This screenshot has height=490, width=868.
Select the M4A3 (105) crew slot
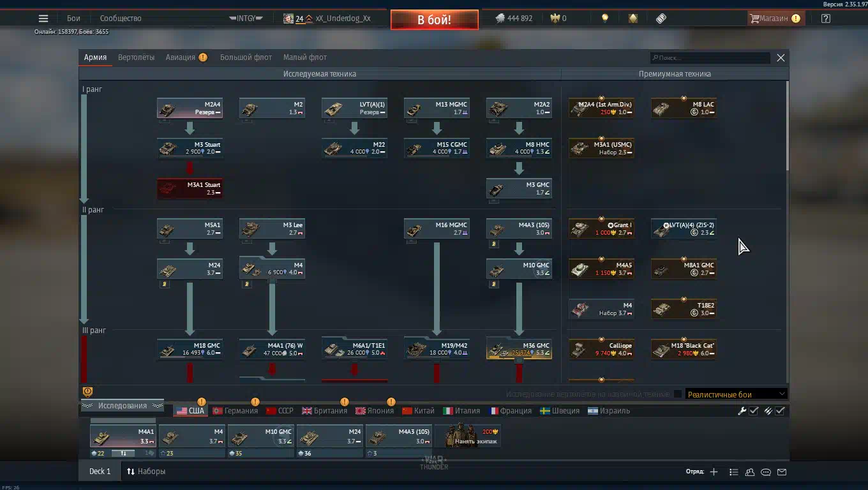399,436
